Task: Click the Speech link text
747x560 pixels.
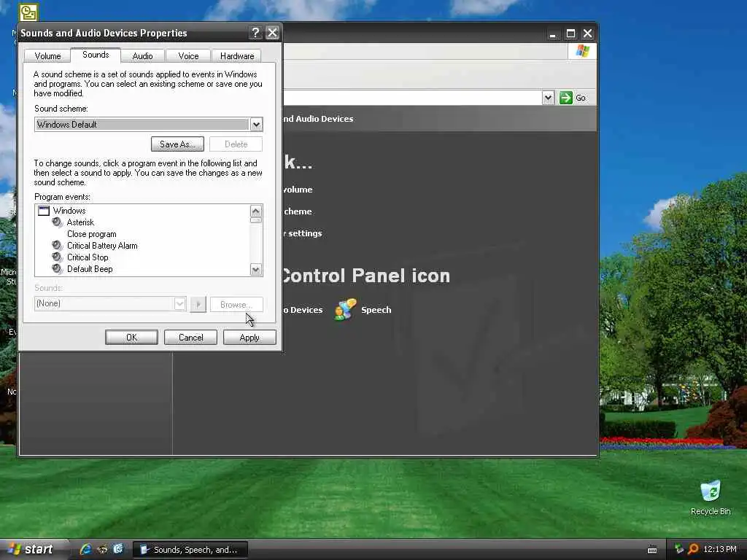Action: [376, 310]
